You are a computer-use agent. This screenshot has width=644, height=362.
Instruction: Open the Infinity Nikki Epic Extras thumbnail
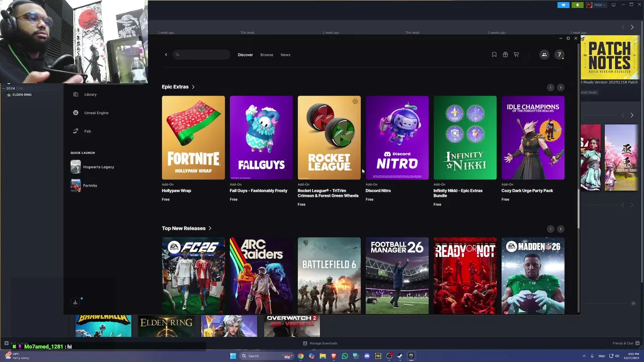pos(465,138)
